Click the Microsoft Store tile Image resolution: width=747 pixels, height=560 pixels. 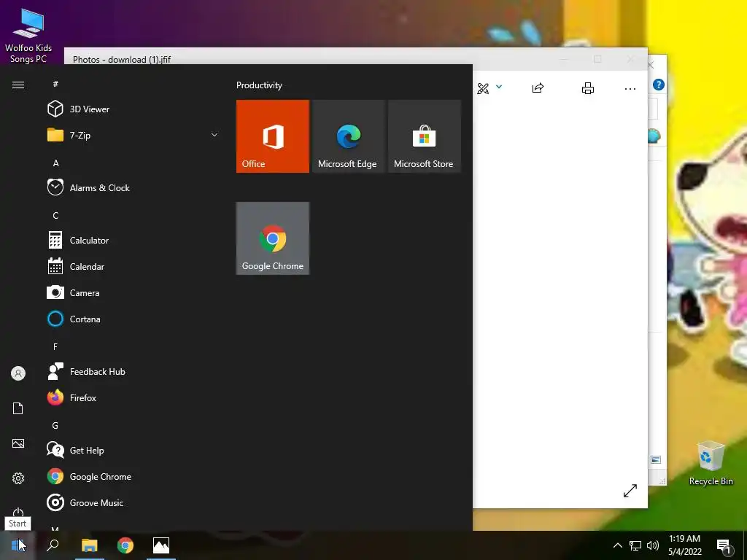[x=425, y=136]
